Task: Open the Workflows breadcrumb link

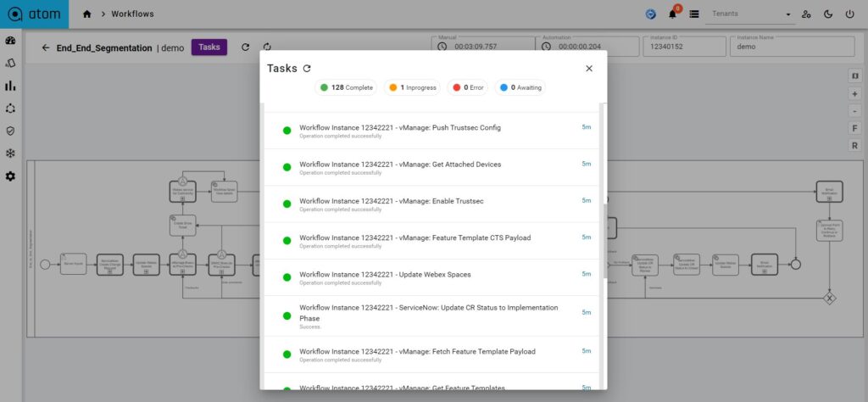Action: coord(132,14)
